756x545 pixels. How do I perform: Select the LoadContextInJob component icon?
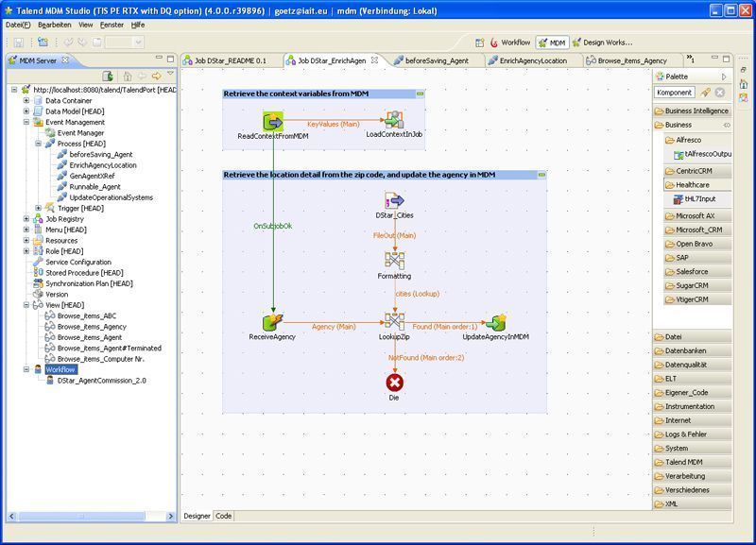[394, 120]
